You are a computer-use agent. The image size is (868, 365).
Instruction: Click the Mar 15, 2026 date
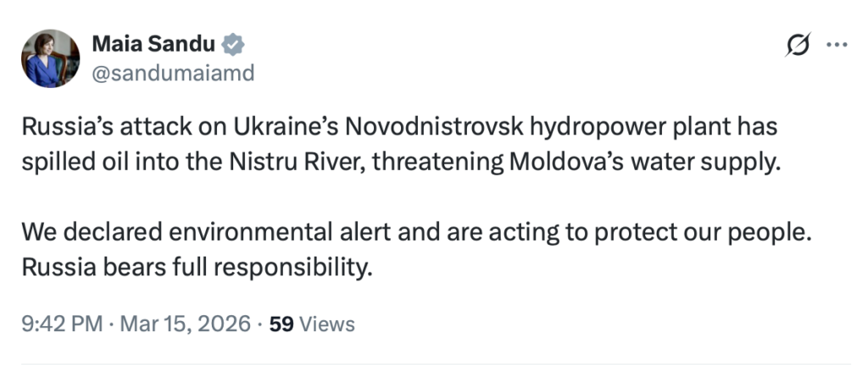coord(185,324)
